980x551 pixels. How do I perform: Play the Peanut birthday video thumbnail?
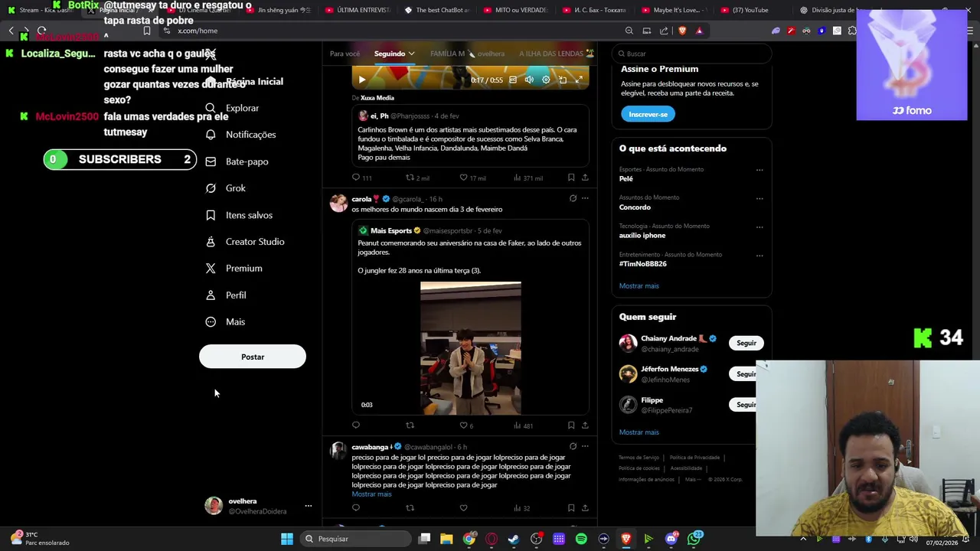click(x=470, y=348)
